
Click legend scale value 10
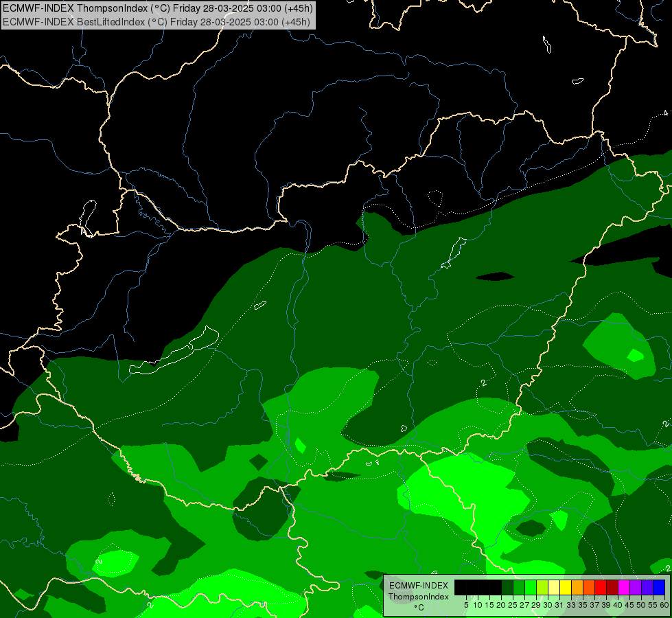478,605
